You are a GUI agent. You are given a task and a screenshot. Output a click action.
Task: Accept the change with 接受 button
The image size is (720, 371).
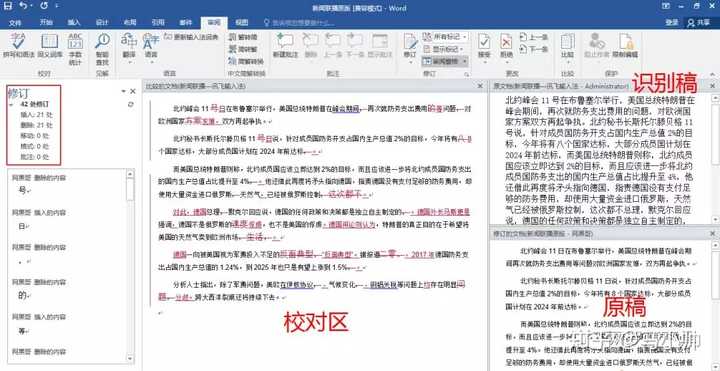[484, 45]
